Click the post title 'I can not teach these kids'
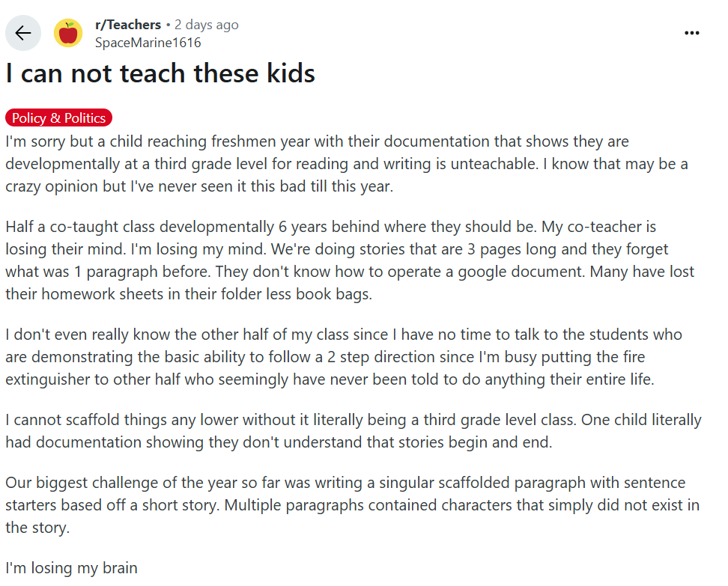Viewport: 728px width, 586px height. coord(160,74)
